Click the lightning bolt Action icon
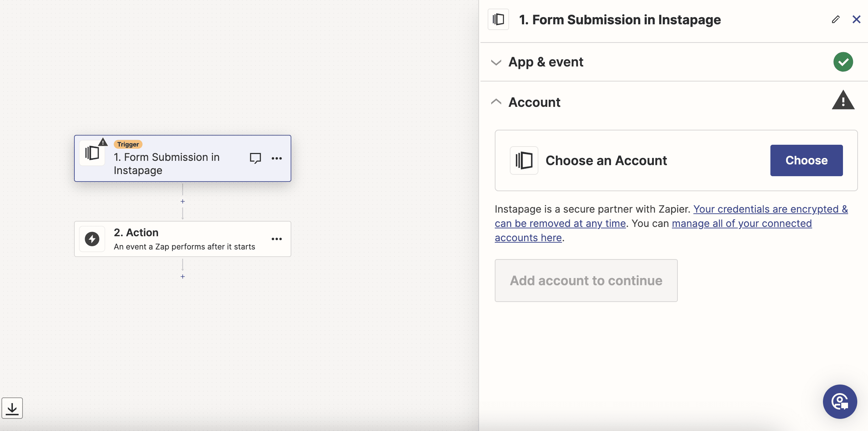868x431 pixels. pyautogui.click(x=92, y=239)
